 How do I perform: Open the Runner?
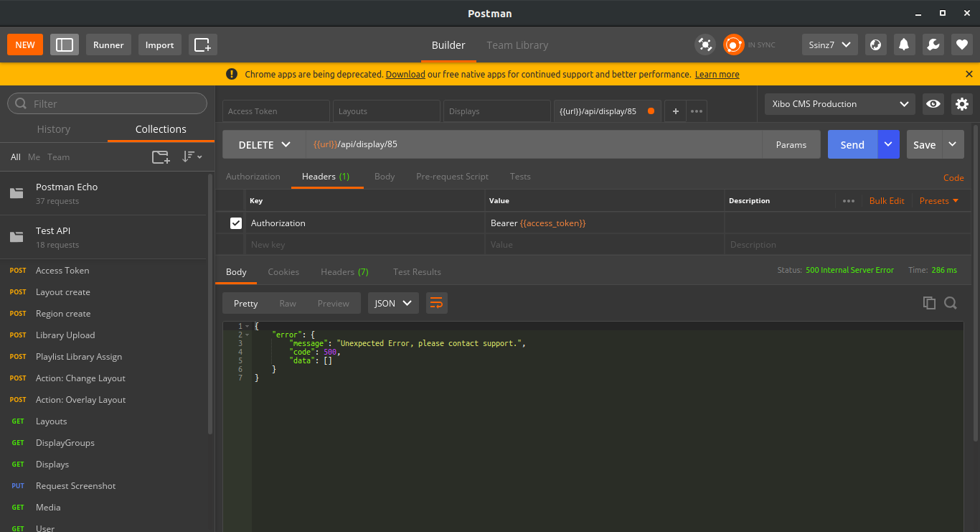point(109,45)
